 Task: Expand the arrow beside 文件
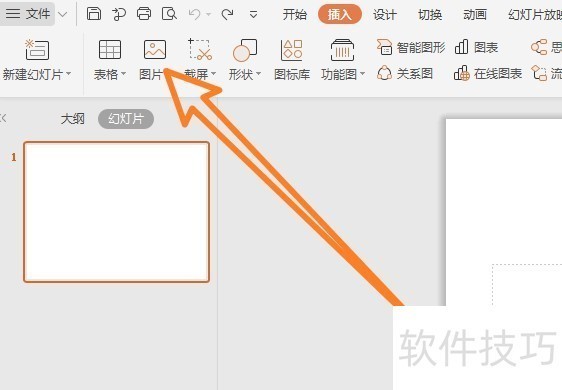[63, 14]
